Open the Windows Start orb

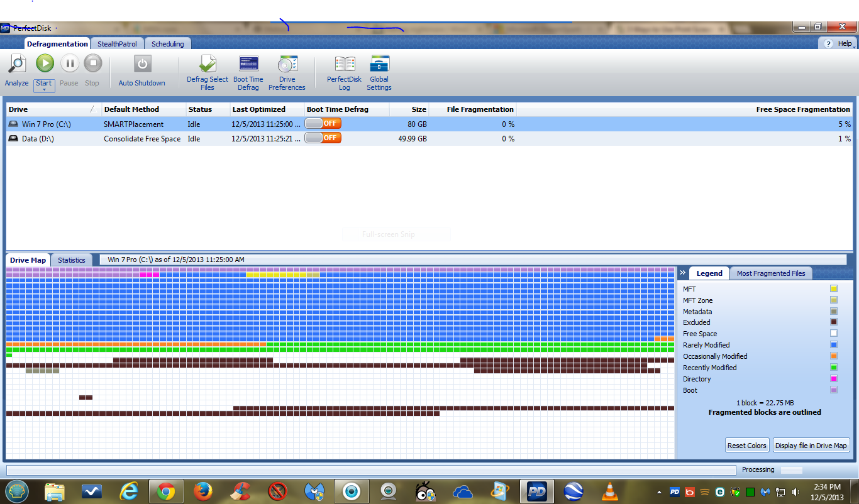(x=16, y=491)
